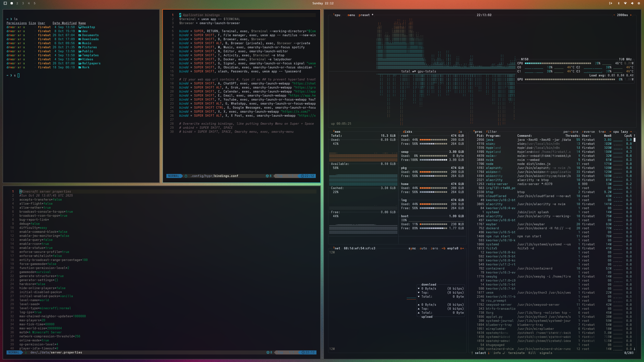Click right arrow to change proc sort column
Image resolution: width=644 pixels, height=362 pixels.
(631, 132)
